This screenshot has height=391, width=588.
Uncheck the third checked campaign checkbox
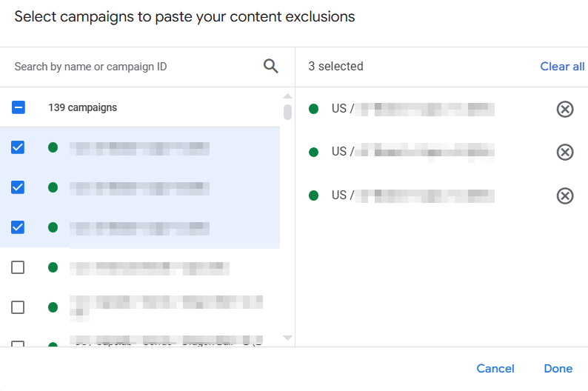tap(18, 227)
